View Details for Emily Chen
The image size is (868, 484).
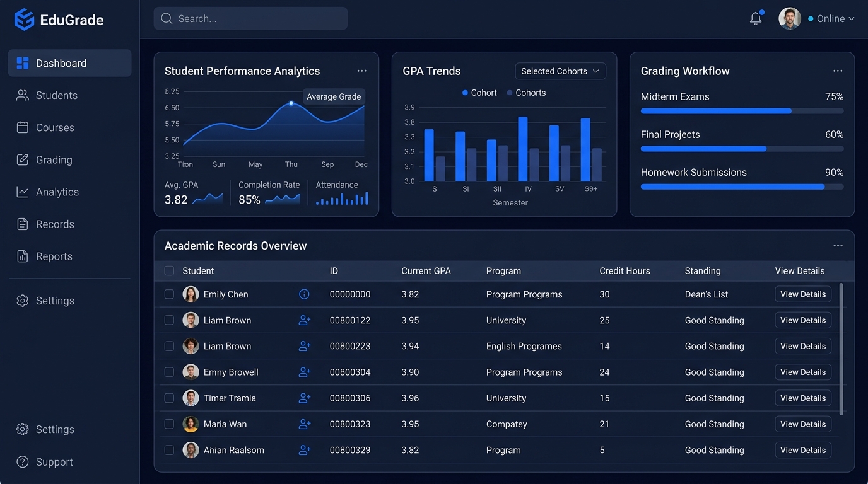tap(803, 294)
